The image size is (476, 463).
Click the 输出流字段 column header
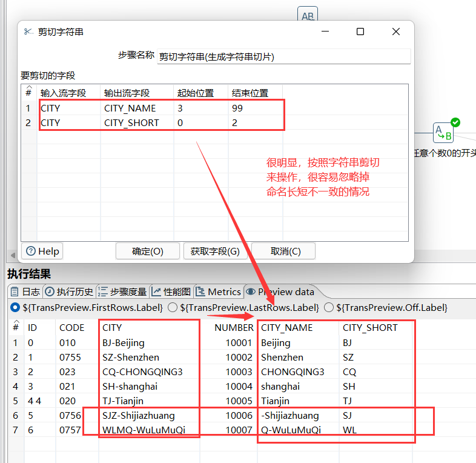(137, 93)
